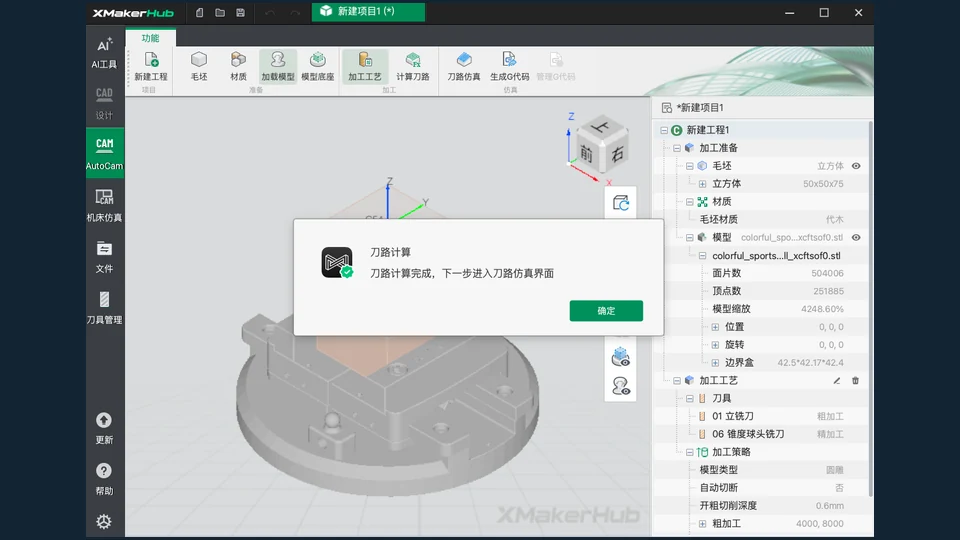Screen dimensions: 960x540
Task: Click the 模型缩放 4248.60% value
Action: pos(822,309)
